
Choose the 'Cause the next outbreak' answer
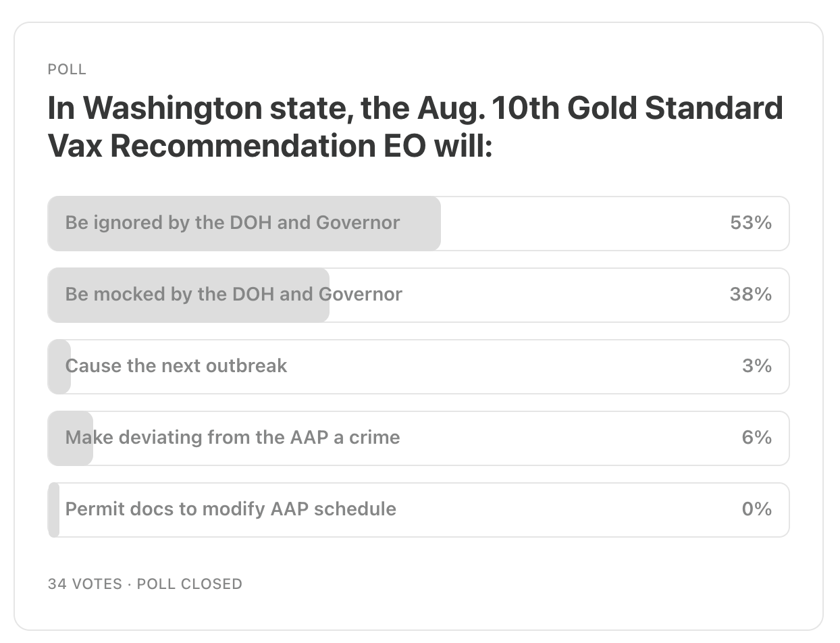pos(418,367)
